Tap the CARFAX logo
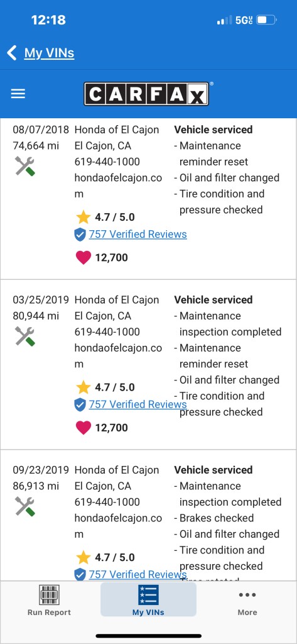Screen dimensions: 297x644 (146, 94)
